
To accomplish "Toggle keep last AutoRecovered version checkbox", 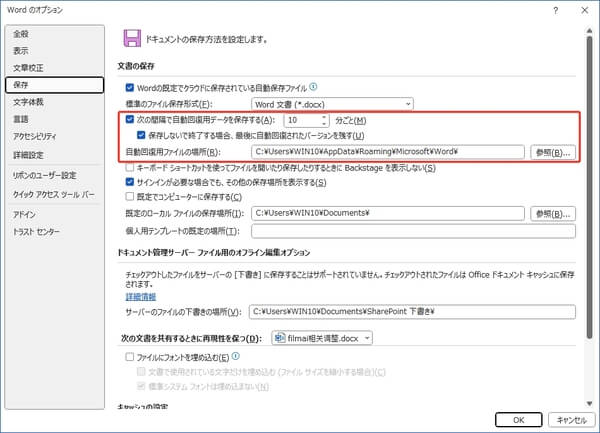I will coord(141,135).
